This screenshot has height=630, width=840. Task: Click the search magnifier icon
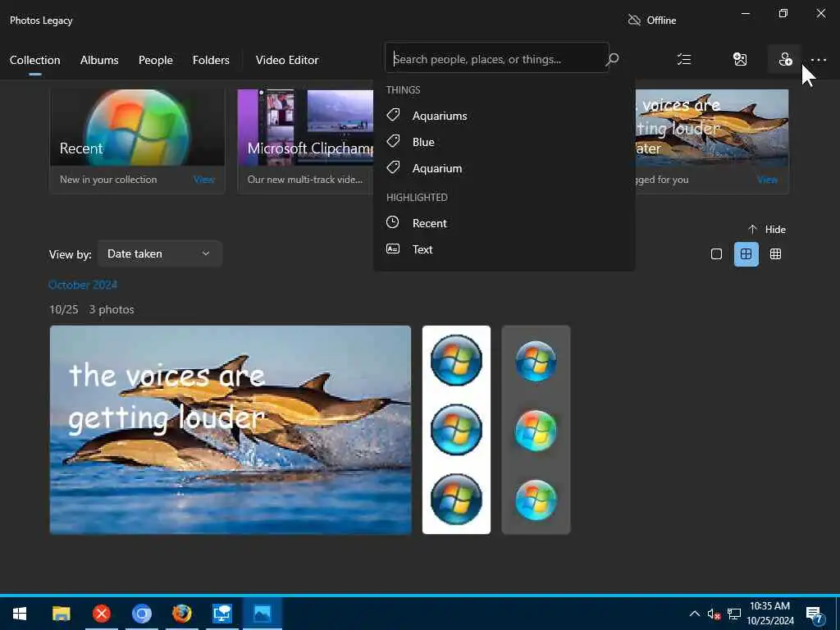coord(612,59)
